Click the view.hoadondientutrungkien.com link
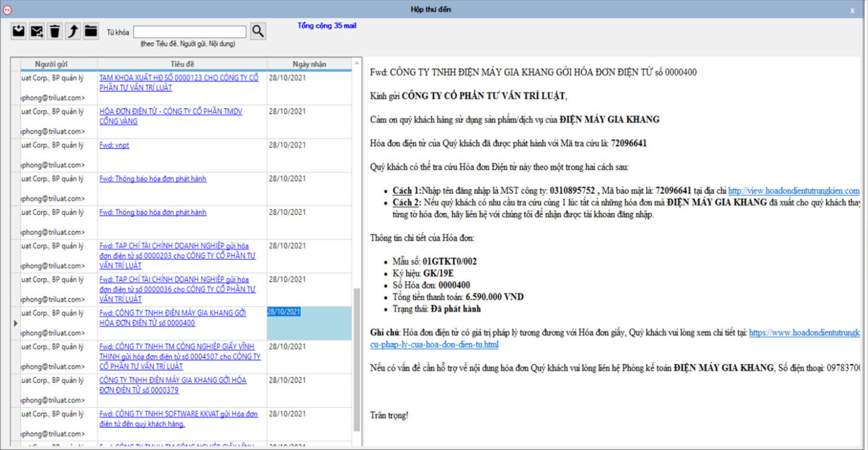868x450 pixels. point(794,191)
